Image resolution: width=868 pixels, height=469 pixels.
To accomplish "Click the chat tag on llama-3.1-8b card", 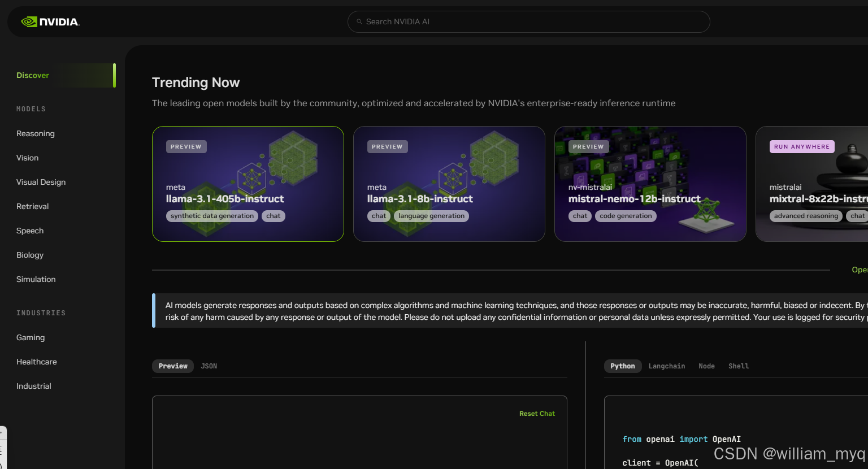I will (379, 216).
